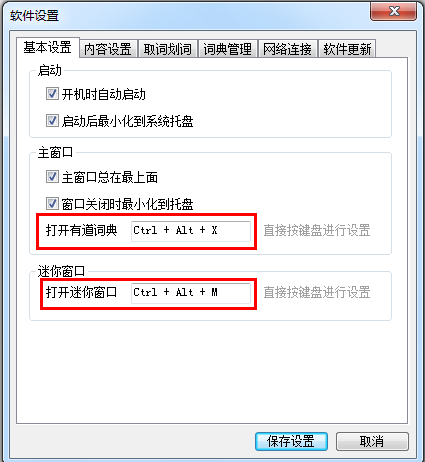Click the 打开有道词典 label
The height and width of the screenshot is (462, 425).
click(x=82, y=230)
